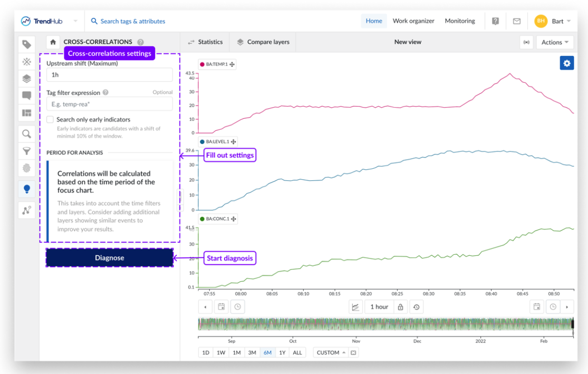Open the lightbulb diagnose sidebar icon

pyautogui.click(x=26, y=189)
